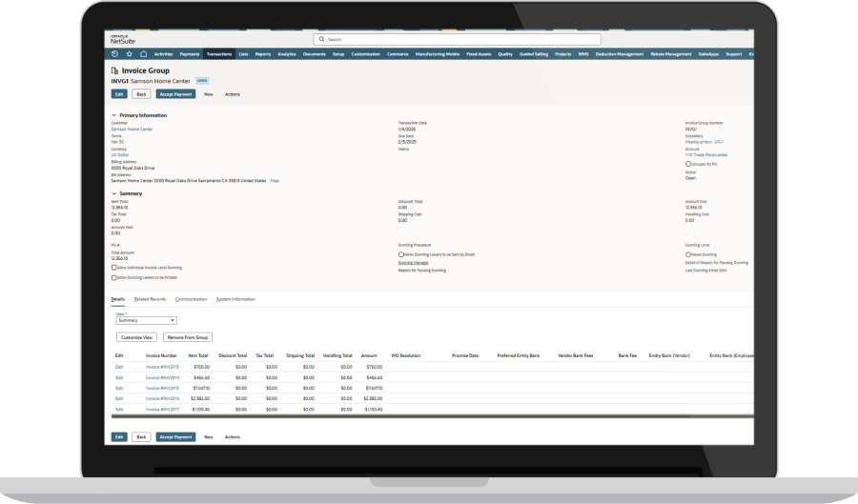The height and width of the screenshot is (504, 858).
Task: Open the Recent Records clock icon
Action: click(115, 54)
